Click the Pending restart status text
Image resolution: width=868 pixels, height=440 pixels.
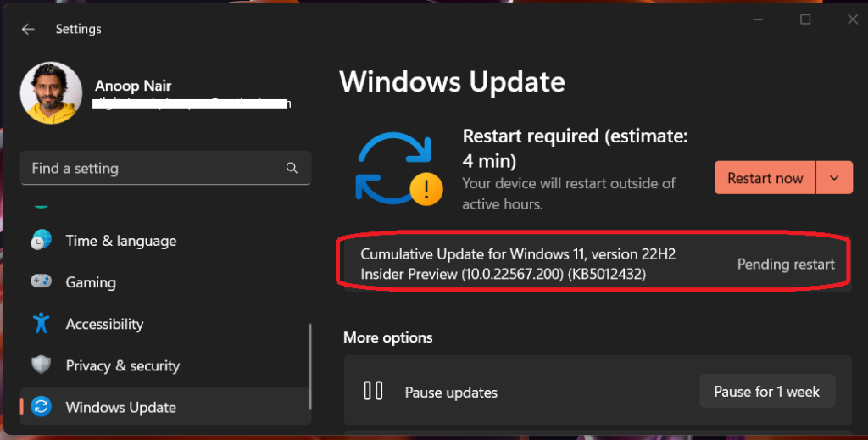click(786, 265)
